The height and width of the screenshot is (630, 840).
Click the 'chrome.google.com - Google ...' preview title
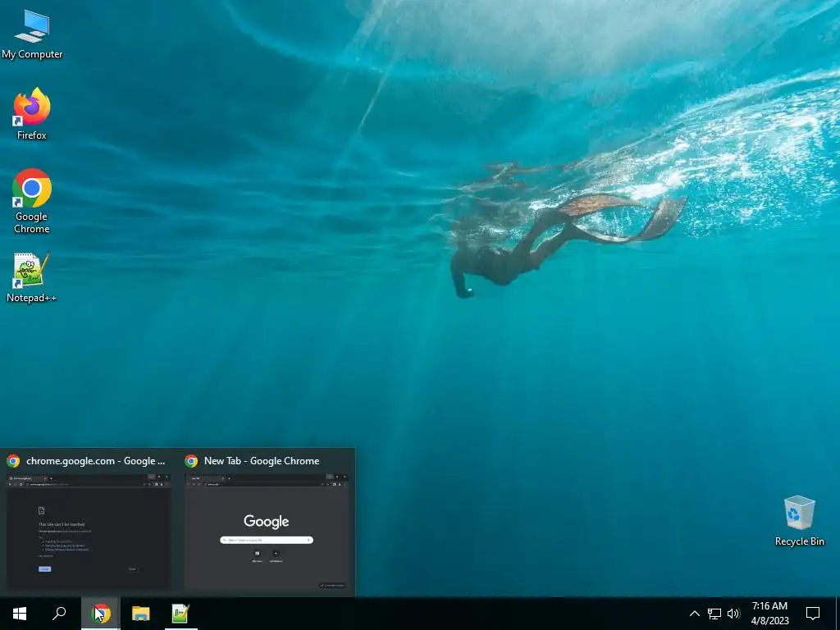point(95,461)
